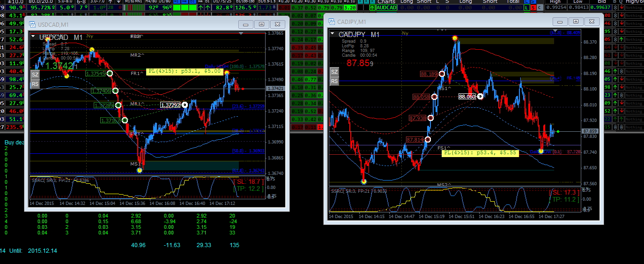Click yellow PL label showing $5.55
The image size is (644, 264).
(481, 152)
